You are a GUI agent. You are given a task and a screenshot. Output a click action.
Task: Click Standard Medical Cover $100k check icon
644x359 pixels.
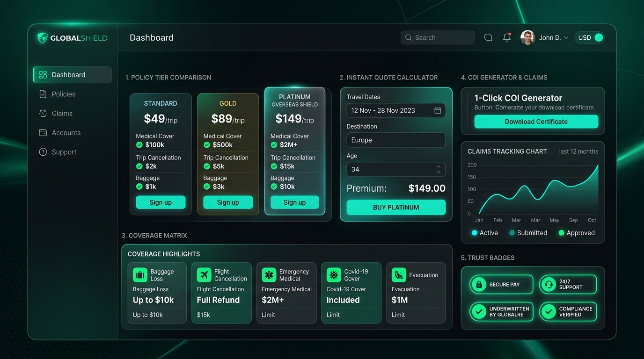point(139,145)
